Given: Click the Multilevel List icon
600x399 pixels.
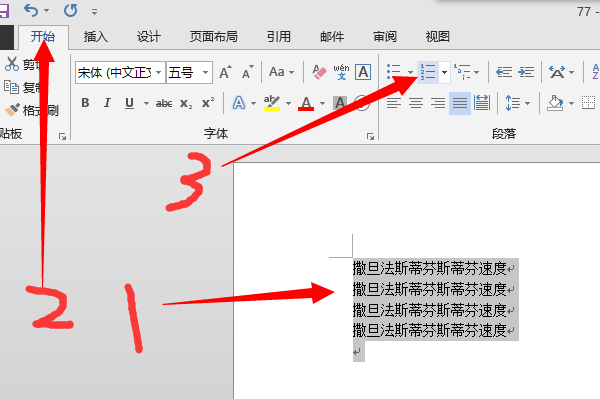Looking at the screenshot, I should [x=462, y=72].
